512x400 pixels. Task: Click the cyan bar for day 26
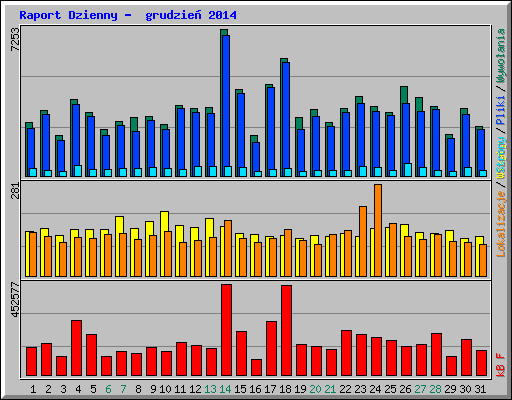408,170
